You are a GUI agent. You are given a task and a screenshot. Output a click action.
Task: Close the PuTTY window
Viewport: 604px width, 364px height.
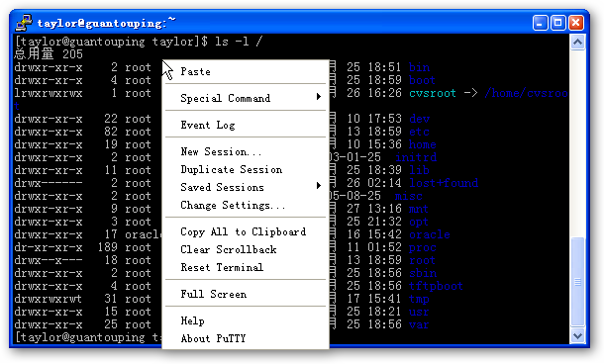point(575,23)
